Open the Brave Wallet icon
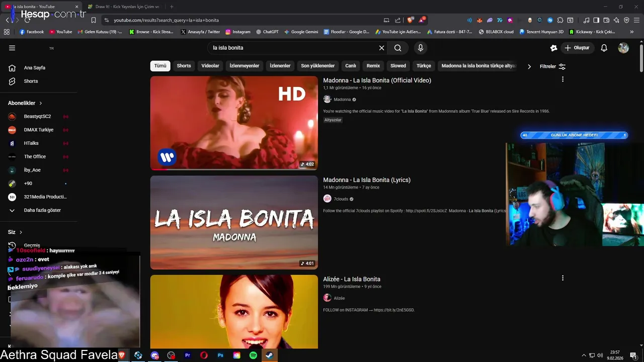The width and height of the screenshot is (644, 362). (606, 20)
